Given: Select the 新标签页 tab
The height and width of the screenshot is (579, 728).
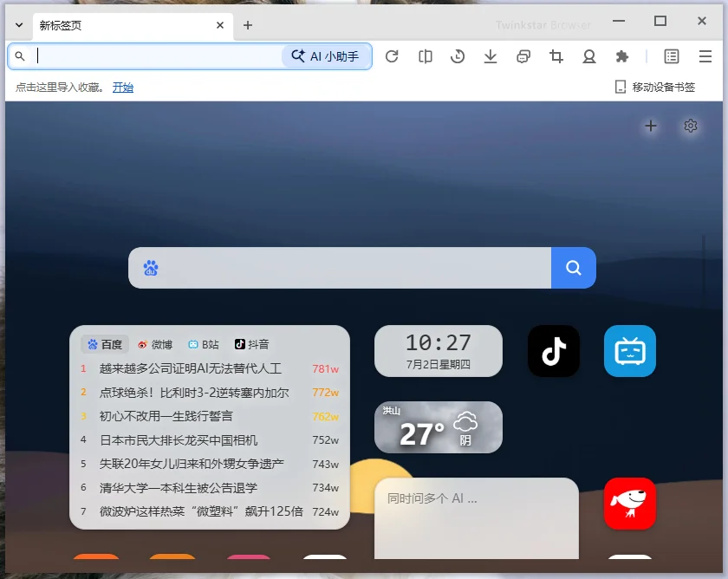Looking at the screenshot, I should pyautogui.click(x=133, y=25).
